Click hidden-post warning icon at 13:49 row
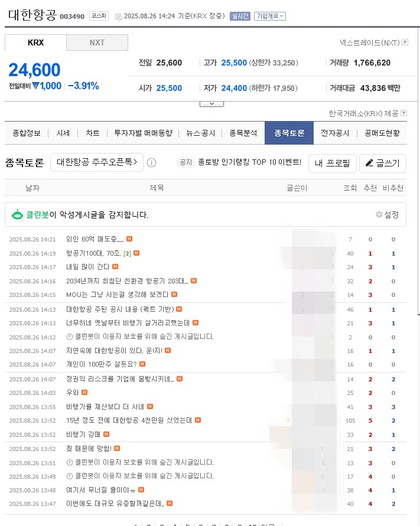Viewport: 420px width, 526px height. 70,476
